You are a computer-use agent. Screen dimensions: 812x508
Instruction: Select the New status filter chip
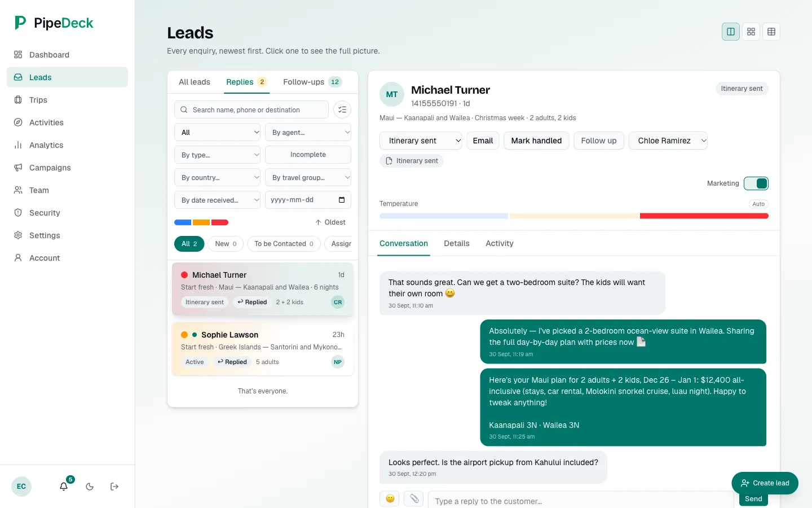coord(226,244)
